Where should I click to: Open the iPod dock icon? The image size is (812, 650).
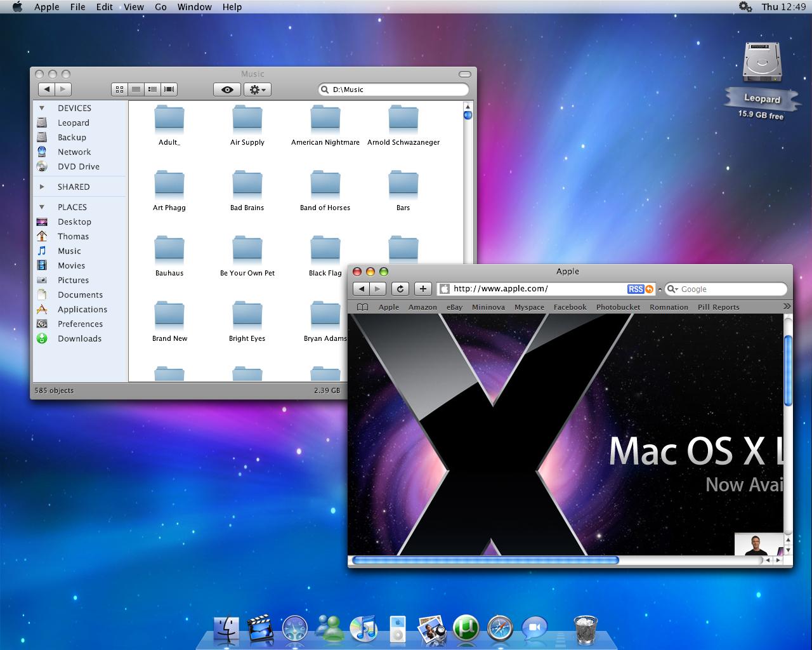pyautogui.click(x=398, y=629)
